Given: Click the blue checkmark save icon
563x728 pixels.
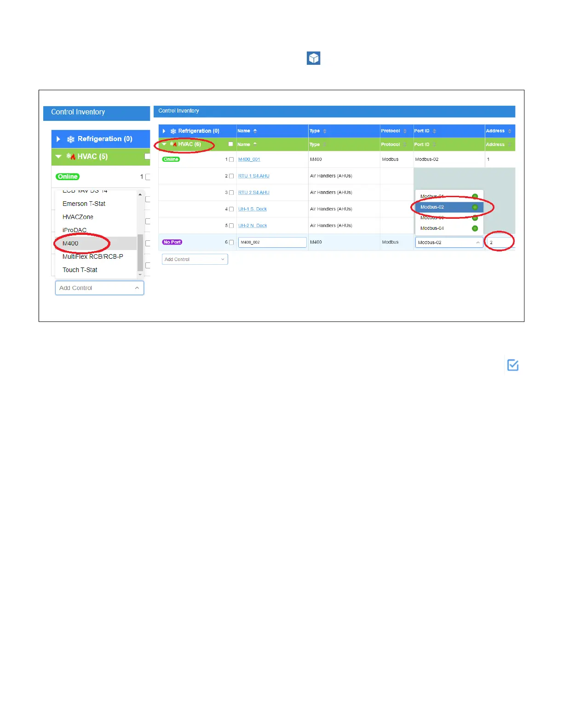Looking at the screenshot, I should pyautogui.click(x=513, y=365).
